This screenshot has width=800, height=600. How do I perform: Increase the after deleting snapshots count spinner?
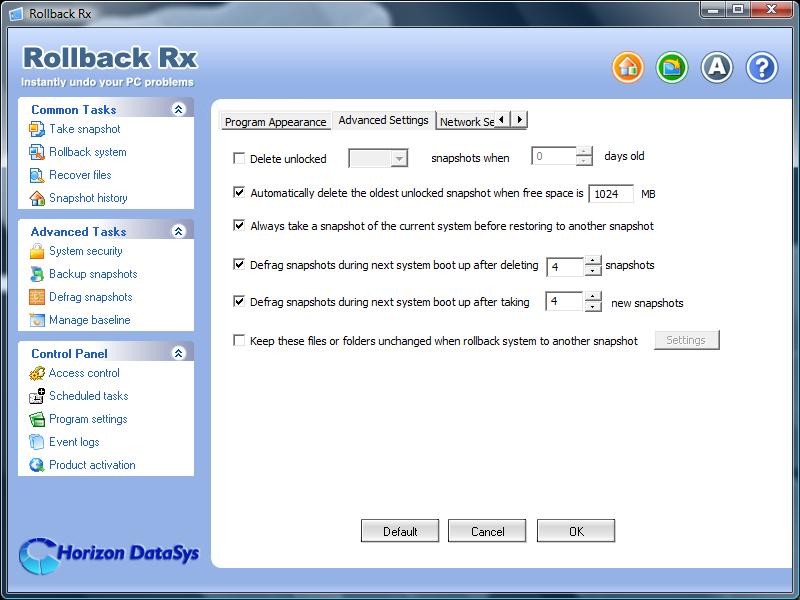click(592, 261)
